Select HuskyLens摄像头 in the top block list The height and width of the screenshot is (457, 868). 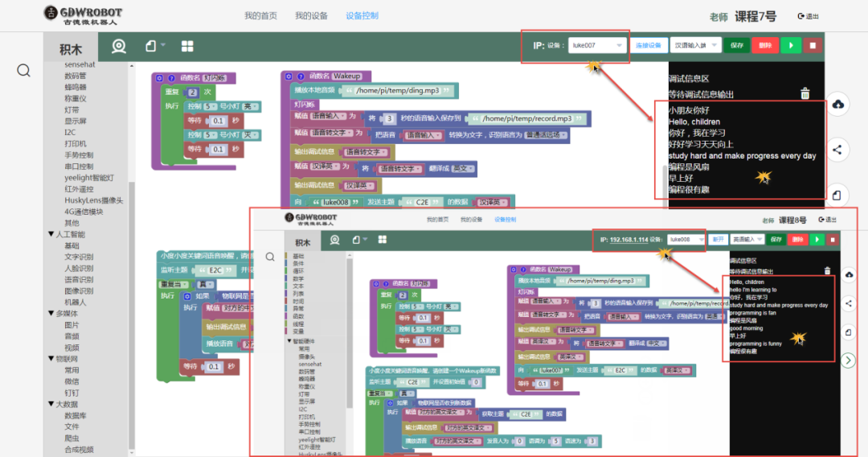(94, 200)
